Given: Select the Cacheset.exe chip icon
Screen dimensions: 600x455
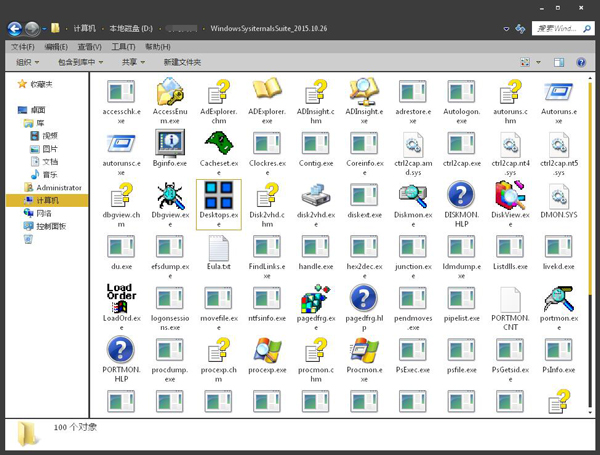Looking at the screenshot, I should (219, 143).
